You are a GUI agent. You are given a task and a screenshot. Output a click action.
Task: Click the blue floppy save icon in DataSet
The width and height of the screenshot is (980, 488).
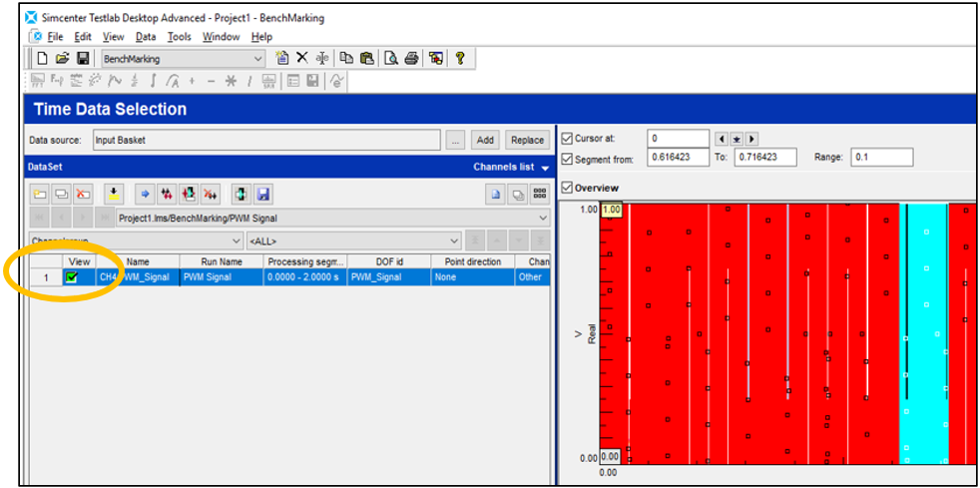(x=263, y=195)
